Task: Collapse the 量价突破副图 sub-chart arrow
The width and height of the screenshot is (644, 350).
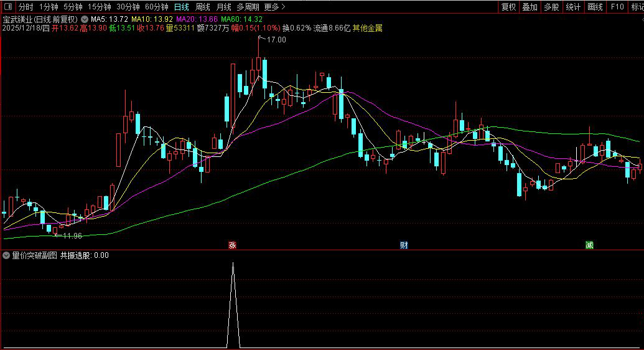Action: pos(6,255)
